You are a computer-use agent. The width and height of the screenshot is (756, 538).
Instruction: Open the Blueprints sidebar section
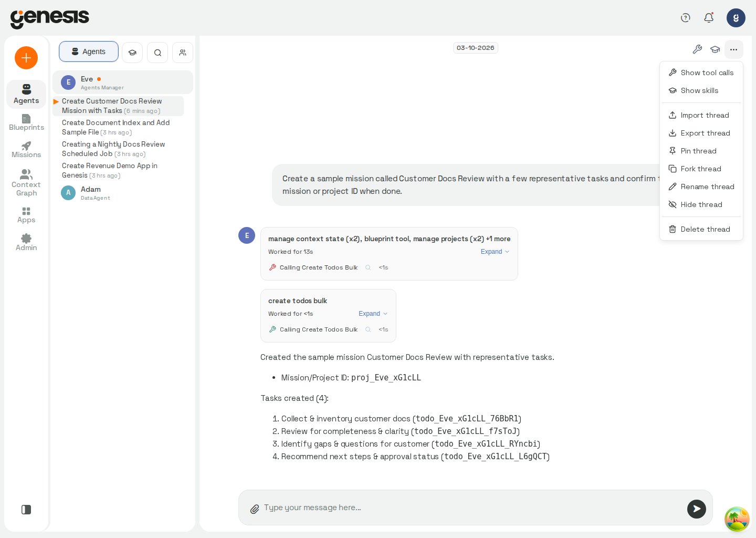(26, 122)
